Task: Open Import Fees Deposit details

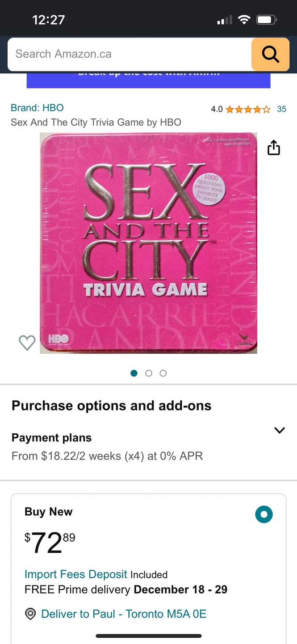Action: [x=76, y=574]
